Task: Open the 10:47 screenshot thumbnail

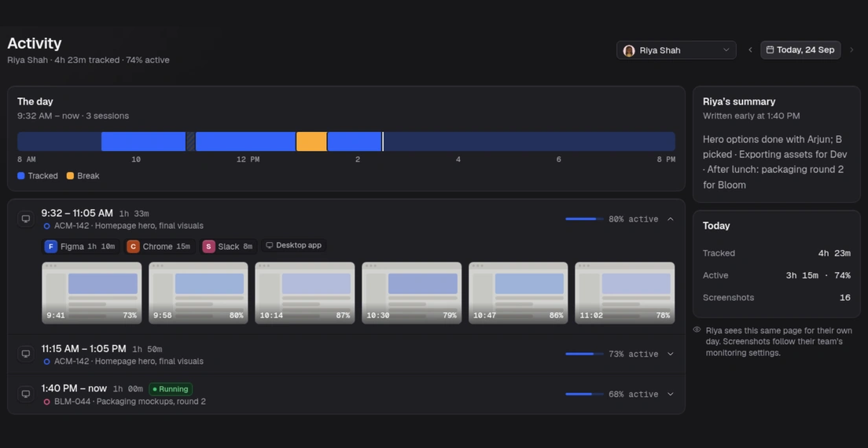Action: click(518, 293)
